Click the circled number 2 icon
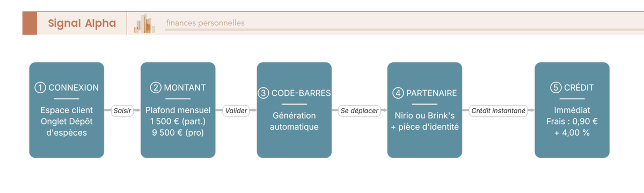This screenshot has height=193, width=644. (x=156, y=88)
